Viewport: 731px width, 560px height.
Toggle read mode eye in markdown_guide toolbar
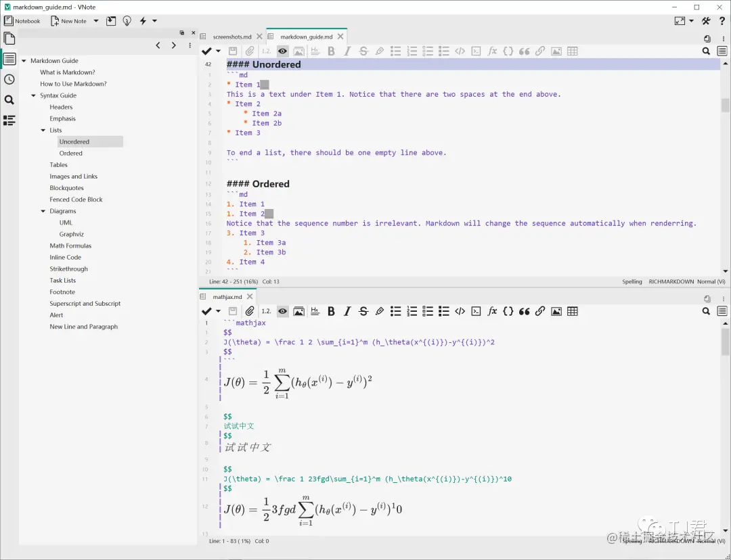[282, 51]
